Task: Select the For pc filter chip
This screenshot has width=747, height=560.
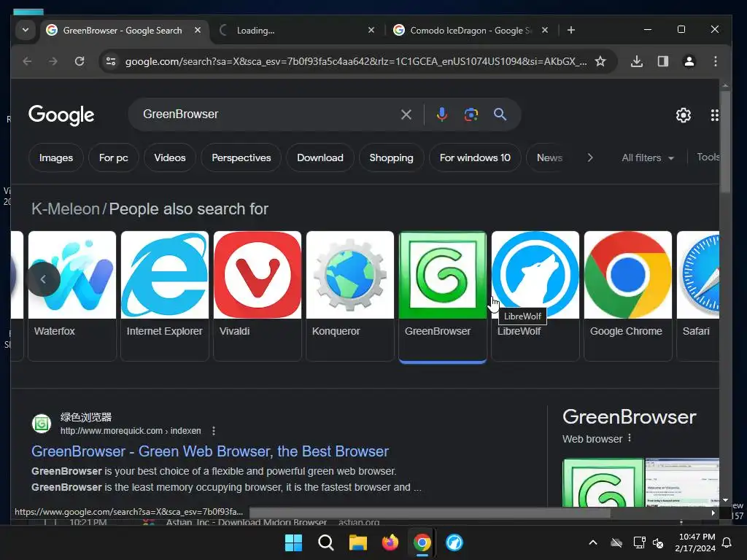Action: pos(113,157)
